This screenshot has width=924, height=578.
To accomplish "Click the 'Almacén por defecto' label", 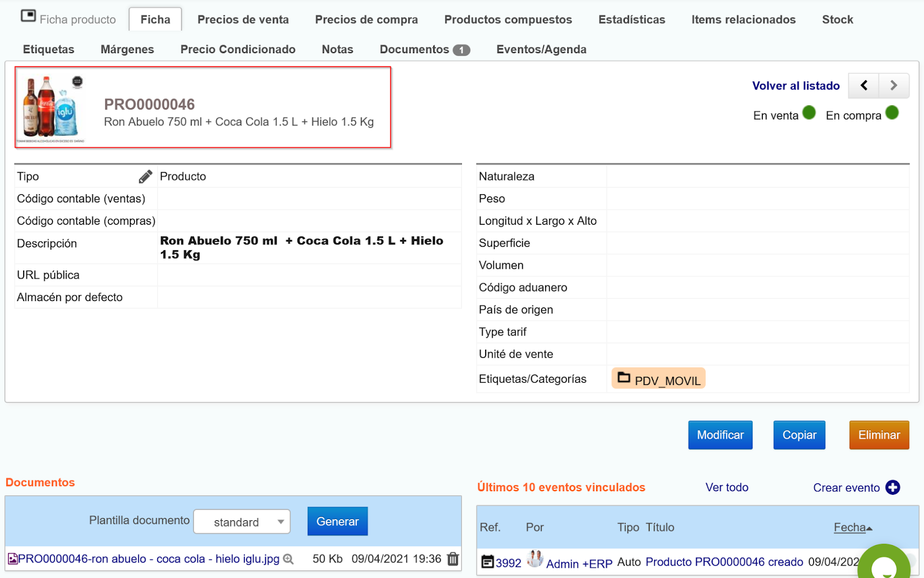I will [x=70, y=297].
